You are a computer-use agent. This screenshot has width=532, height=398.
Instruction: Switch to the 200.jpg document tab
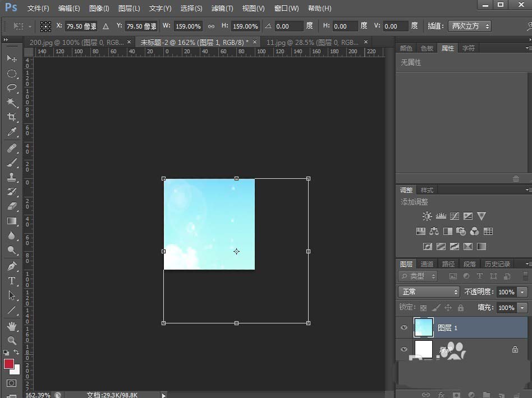(76, 42)
